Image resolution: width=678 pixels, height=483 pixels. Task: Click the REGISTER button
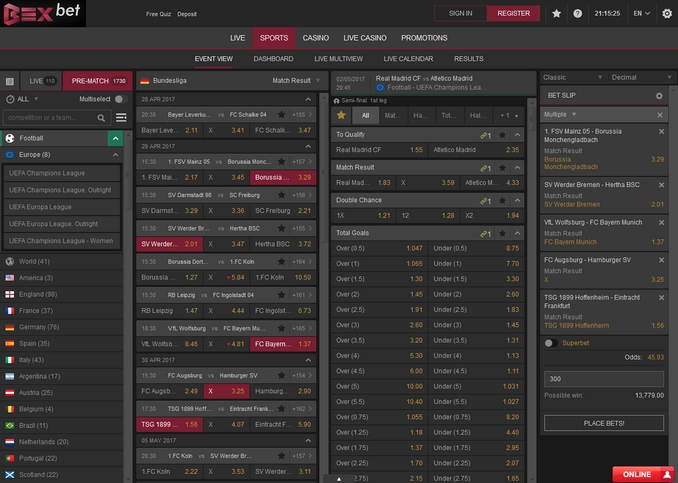pos(513,13)
